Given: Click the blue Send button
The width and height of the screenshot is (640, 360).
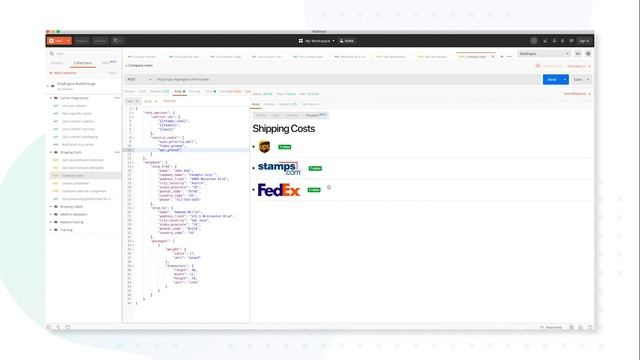Looking at the screenshot, I should point(552,79).
